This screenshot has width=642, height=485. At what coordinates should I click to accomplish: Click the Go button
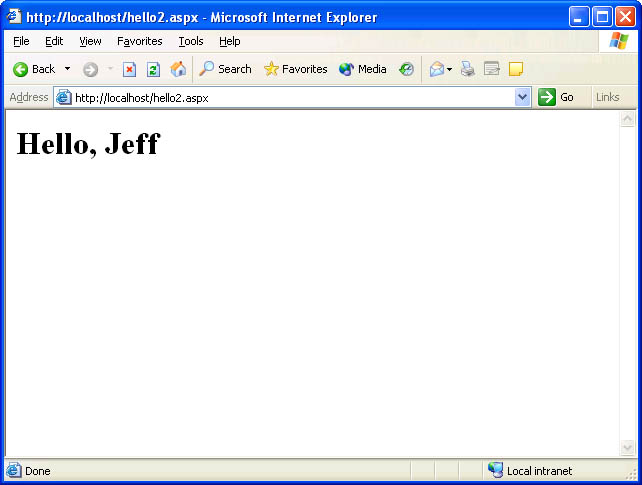556,97
